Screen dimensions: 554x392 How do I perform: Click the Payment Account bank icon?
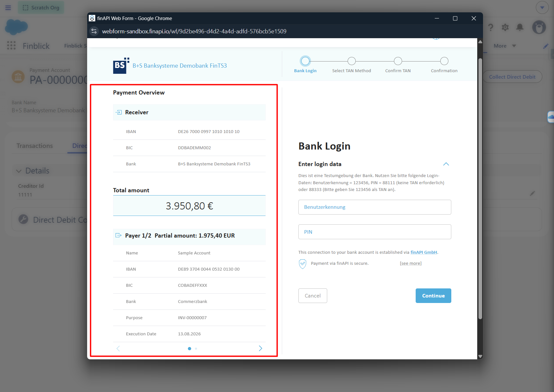pyautogui.click(x=18, y=77)
